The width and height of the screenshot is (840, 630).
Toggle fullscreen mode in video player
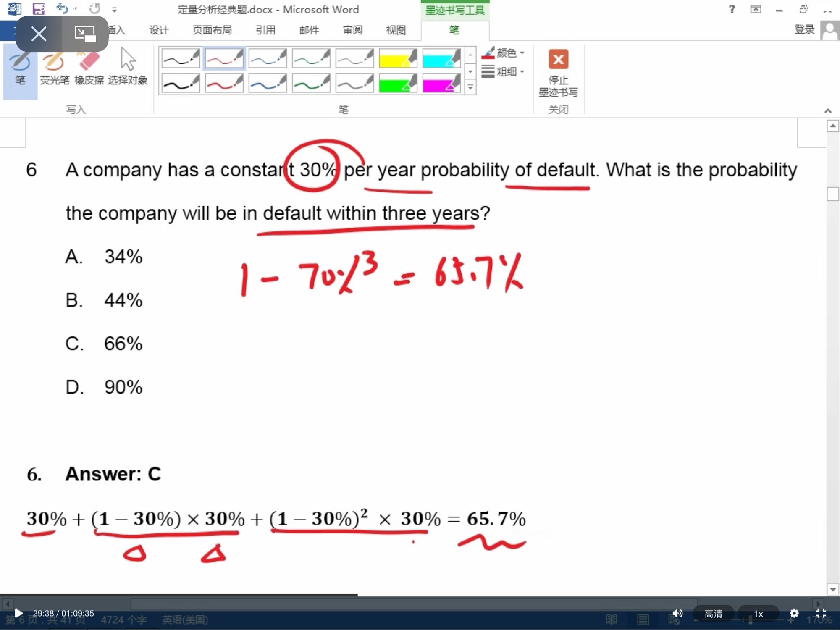point(821,613)
